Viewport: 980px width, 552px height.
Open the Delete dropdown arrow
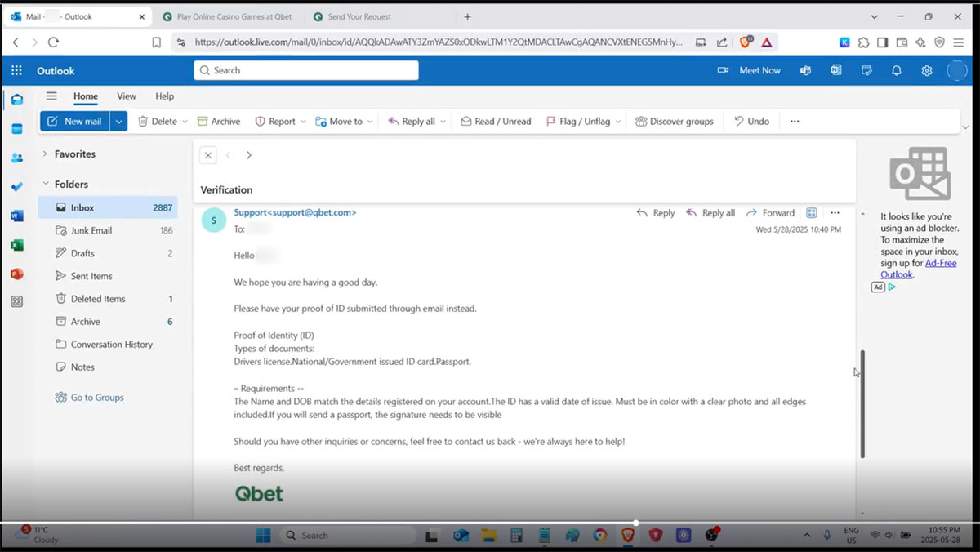185,122
